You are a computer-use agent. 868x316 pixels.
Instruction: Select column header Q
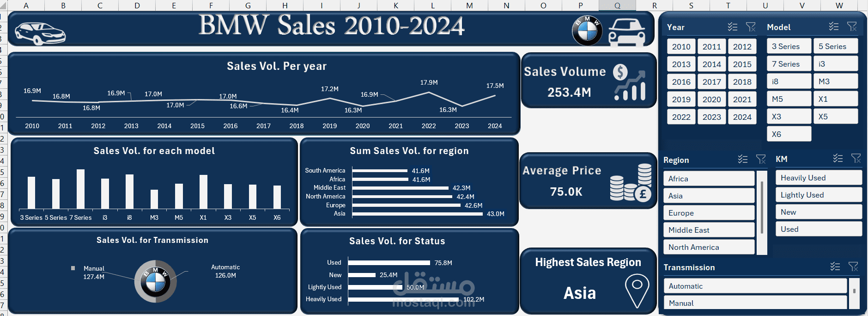(x=617, y=6)
